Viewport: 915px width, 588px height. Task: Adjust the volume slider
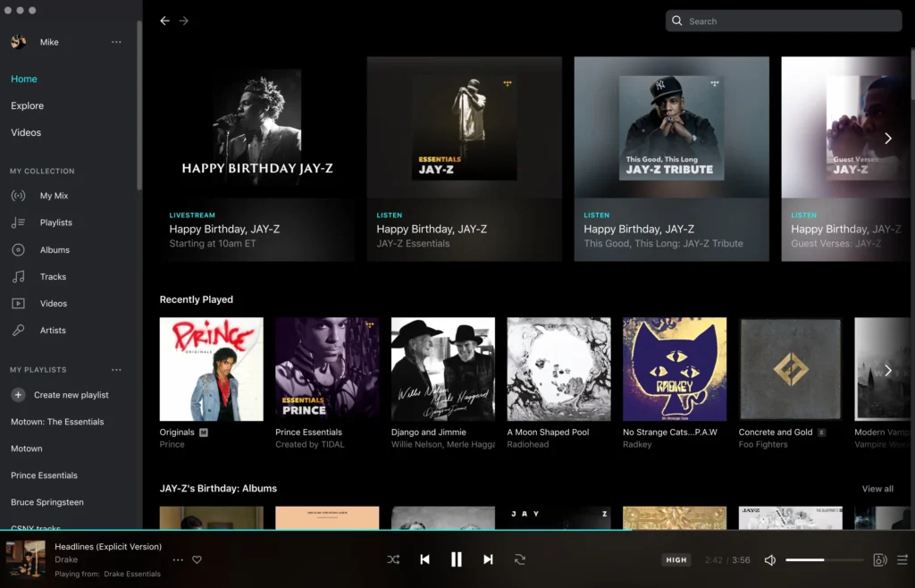(x=824, y=560)
